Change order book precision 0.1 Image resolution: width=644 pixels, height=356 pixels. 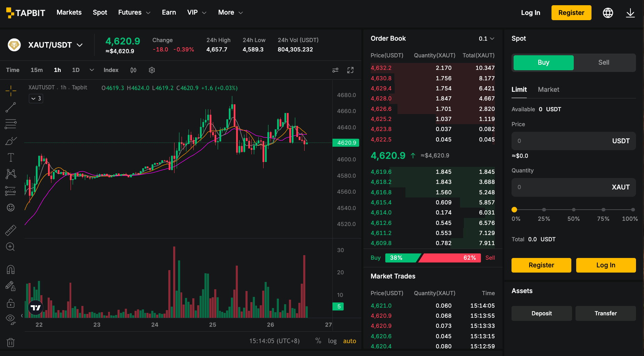coord(486,39)
